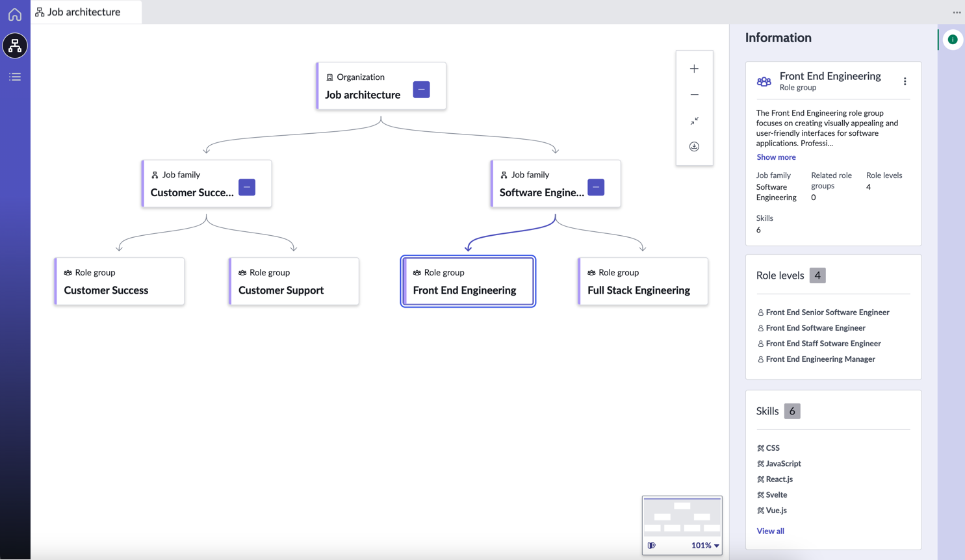Click the Front End Engineering group icon in panel
Viewport: 965px width, 560px height.
coord(764,82)
